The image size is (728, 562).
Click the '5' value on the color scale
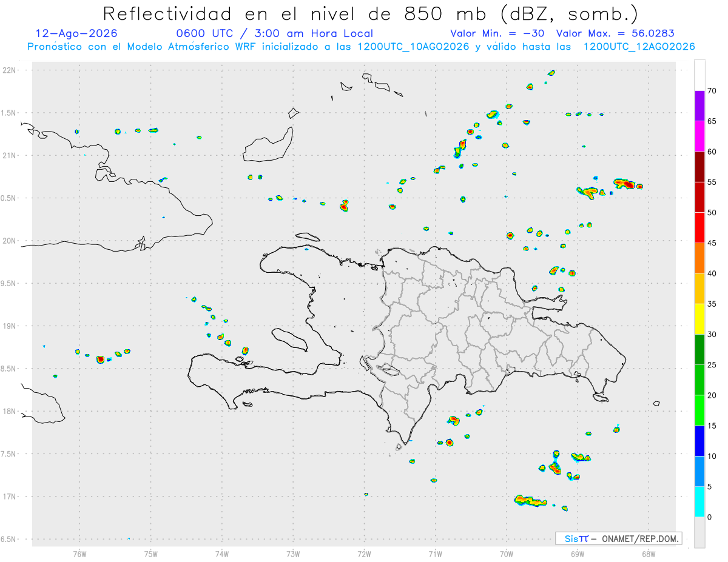pyautogui.click(x=709, y=487)
